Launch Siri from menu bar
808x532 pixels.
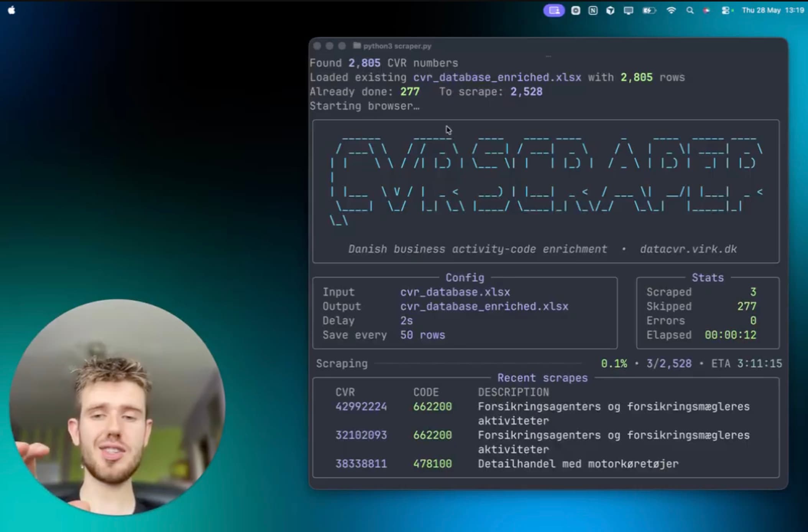[x=706, y=11]
